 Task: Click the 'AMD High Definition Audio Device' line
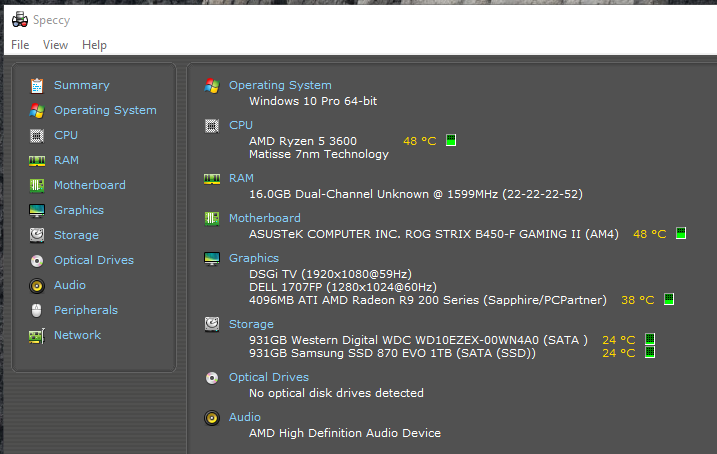345,433
